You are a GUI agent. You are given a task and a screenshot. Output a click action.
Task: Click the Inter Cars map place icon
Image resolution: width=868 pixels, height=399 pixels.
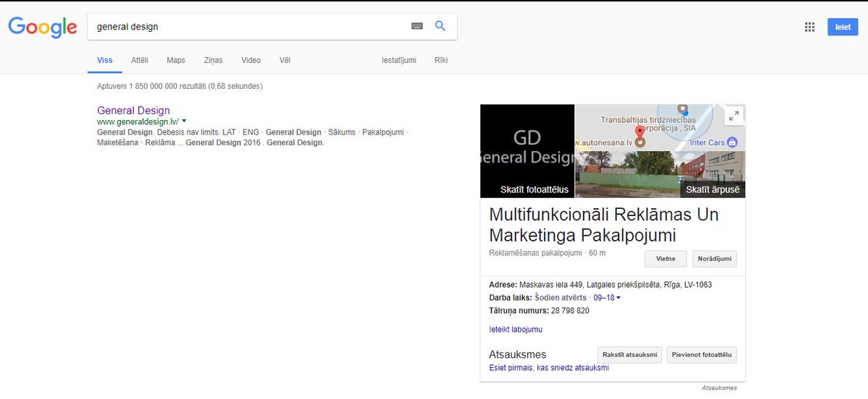pos(732,142)
